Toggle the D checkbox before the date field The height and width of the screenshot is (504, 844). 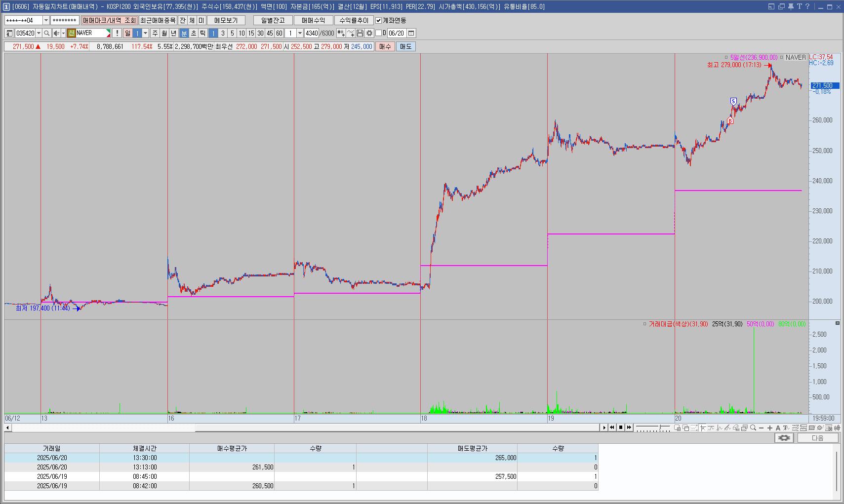[x=379, y=33]
